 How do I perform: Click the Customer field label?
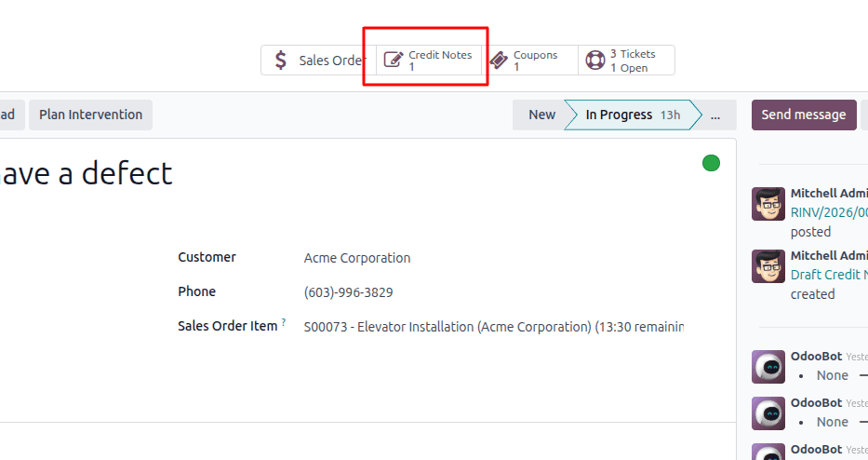[x=207, y=257]
